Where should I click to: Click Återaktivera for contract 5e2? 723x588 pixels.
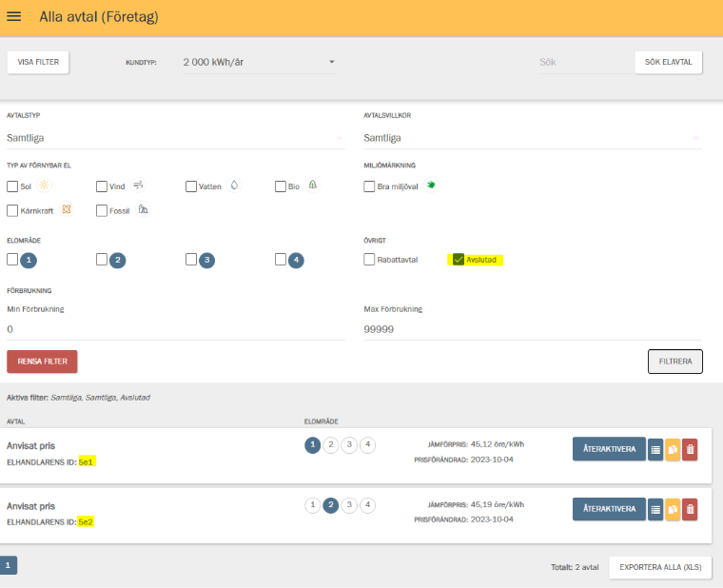[608, 509]
